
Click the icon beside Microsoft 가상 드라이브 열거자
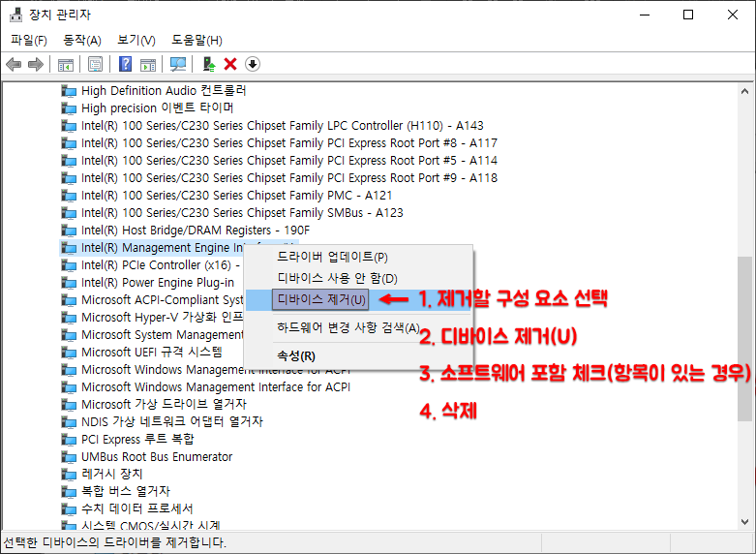click(69, 405)
